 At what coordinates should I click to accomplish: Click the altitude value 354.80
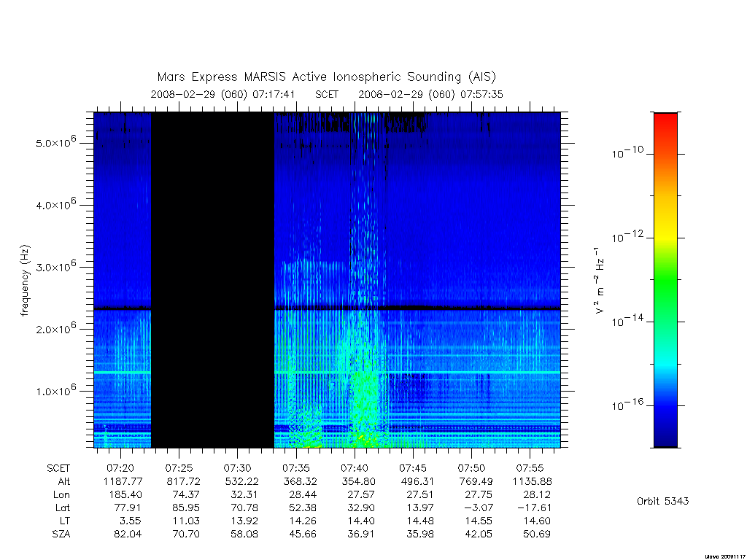click(x=359, y=481)
